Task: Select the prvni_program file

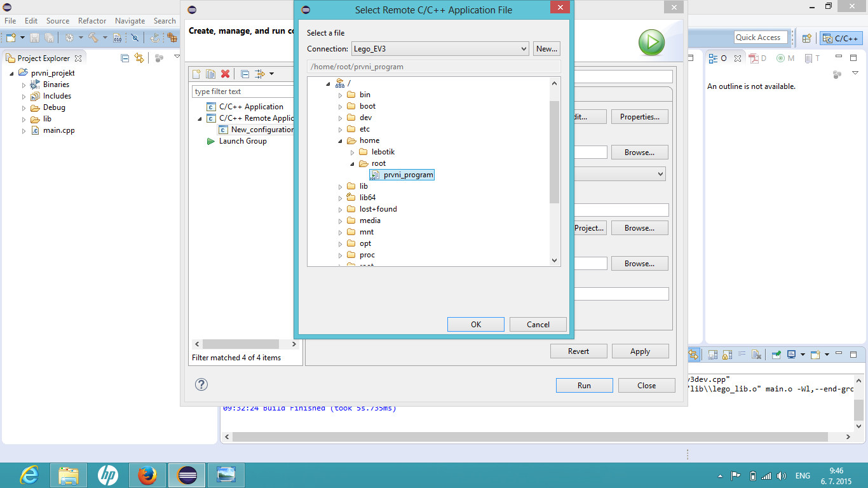Action: (408, 175)
